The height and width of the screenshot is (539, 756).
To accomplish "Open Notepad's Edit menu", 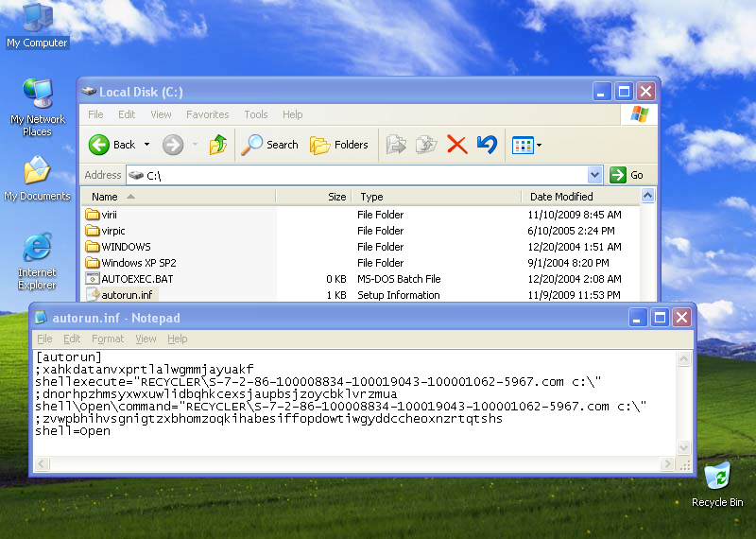I will [x=72, y=339].
